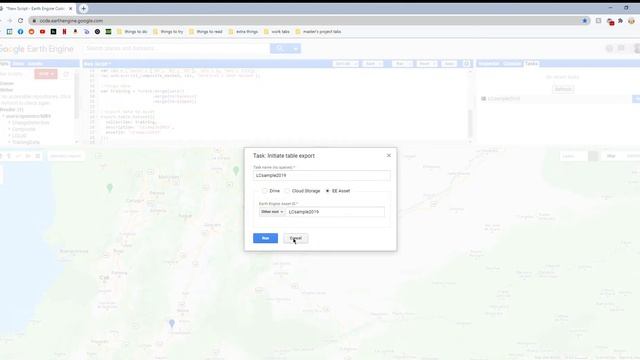
Task: Select the EE Asset radio button
Action: (327, 191)
